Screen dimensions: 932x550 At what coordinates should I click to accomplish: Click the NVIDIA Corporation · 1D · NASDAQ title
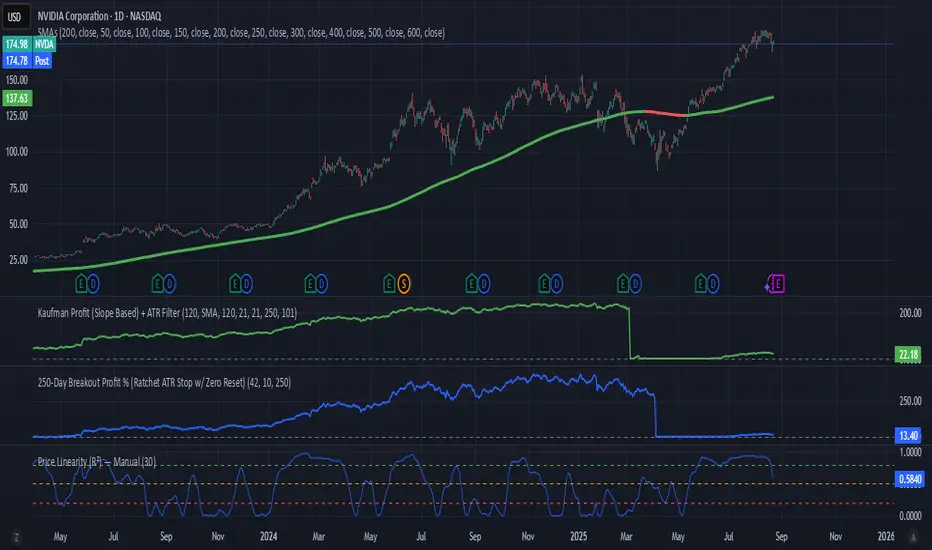click(x=99, y=16)
